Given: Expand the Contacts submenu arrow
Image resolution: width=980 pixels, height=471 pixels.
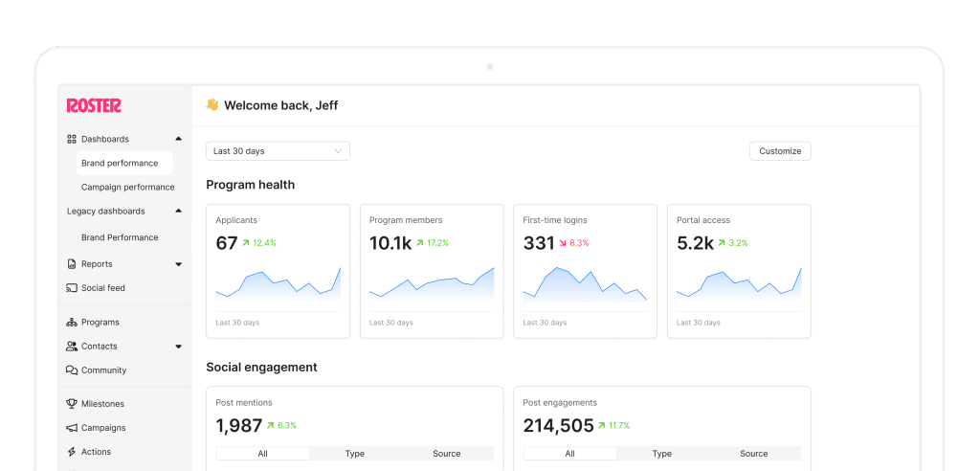Looking at the screenshot, I should (x=178, y=347).
